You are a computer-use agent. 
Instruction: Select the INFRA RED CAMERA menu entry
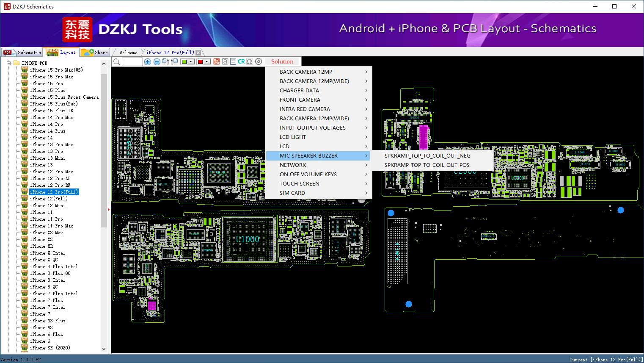click(x=319, y=109)
